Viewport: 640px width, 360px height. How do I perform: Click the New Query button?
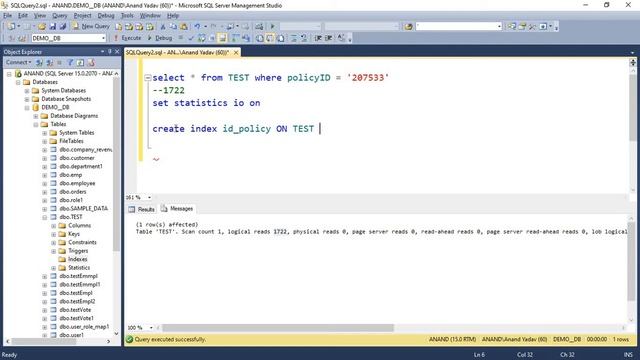91,26
